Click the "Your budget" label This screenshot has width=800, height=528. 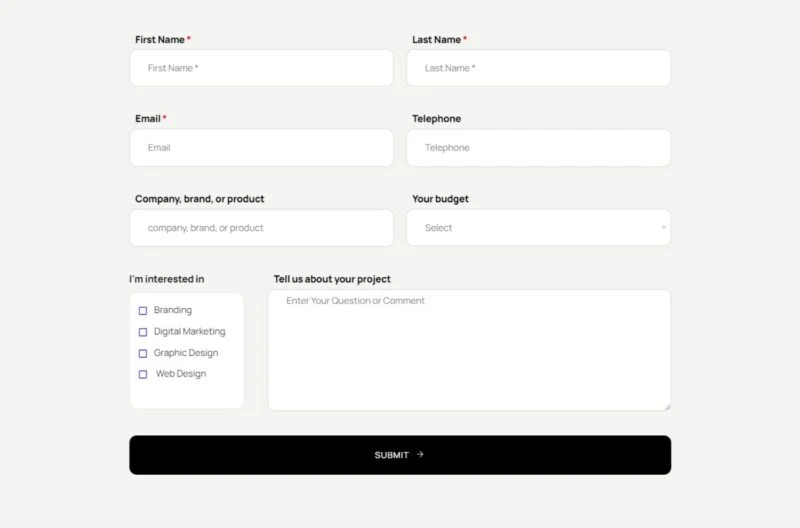pos(440,199)
